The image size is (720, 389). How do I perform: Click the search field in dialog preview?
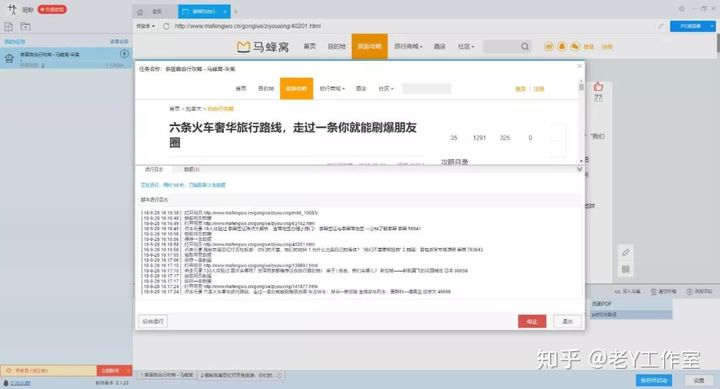click(x=427, y=88)
